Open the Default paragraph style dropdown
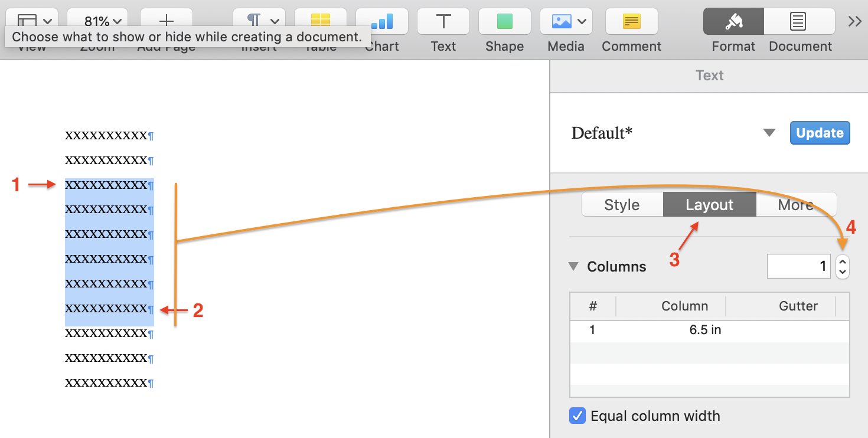 pyautogui.click(x=769, y=133)
